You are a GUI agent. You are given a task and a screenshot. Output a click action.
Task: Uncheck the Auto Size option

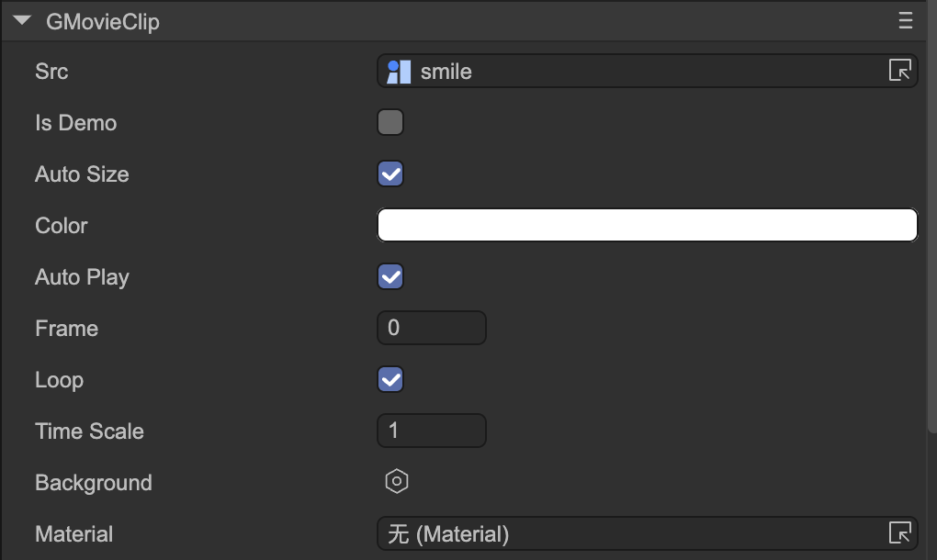(x=390, y=174)
